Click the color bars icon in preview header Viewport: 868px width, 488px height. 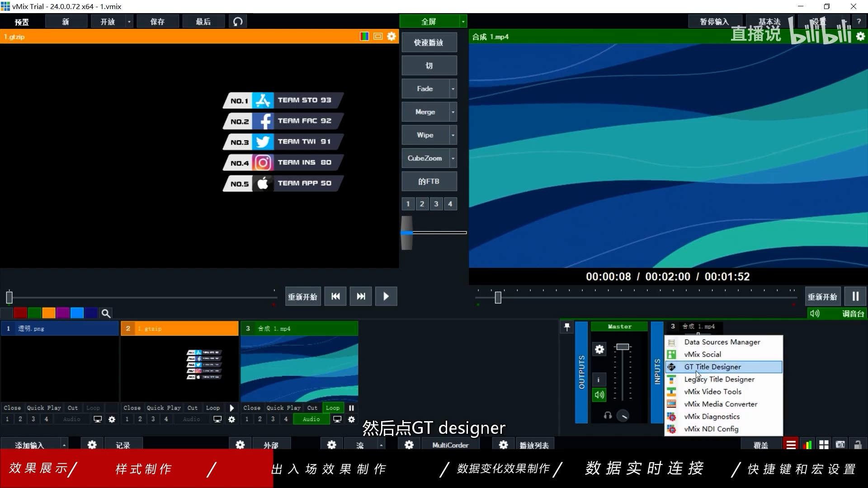point(364,37)
